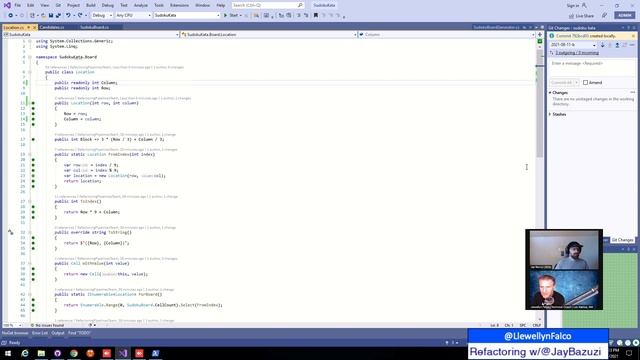Click the Git Changes bottom tab
The width and height of the screenshot is (640, 360).
(x=622, y=240)
